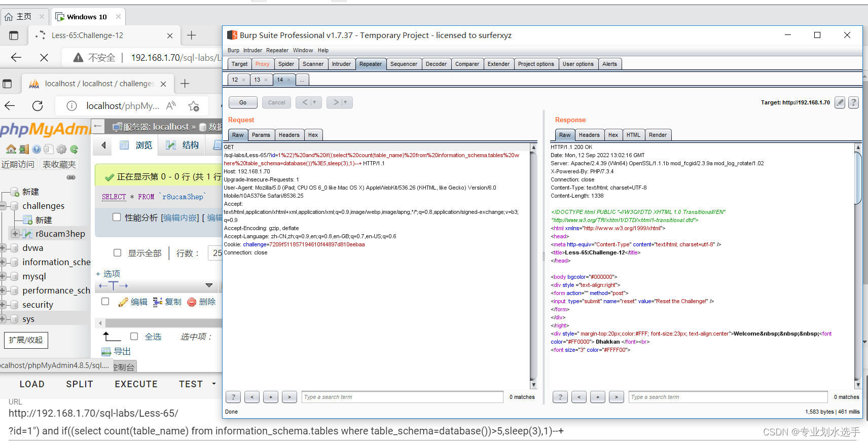
Task: Click EXECUTE in the HackBar
Action: pos(136,384)
